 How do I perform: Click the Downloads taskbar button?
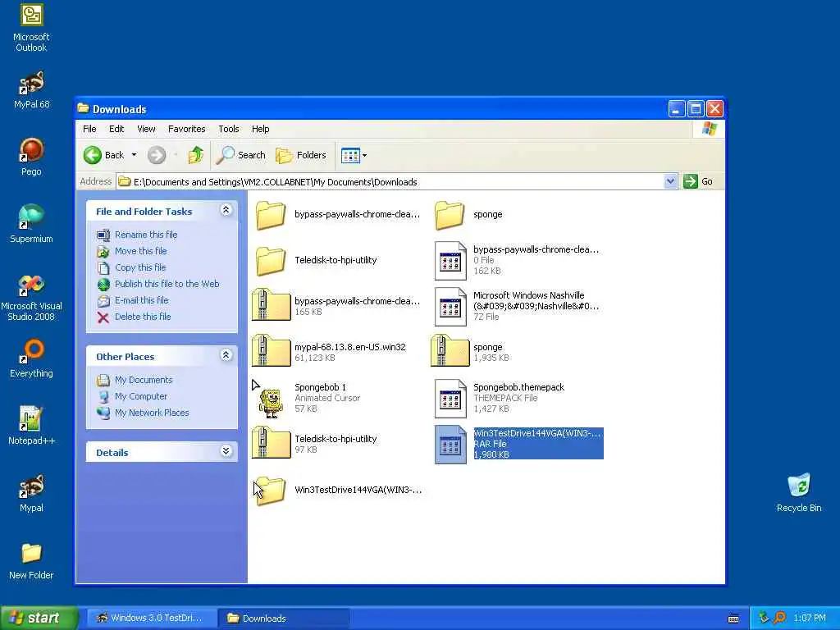click(284, 619)
